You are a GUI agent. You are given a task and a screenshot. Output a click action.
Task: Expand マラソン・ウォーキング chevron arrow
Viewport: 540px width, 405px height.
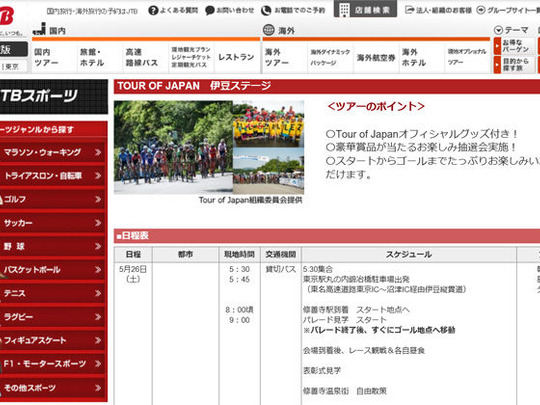pyautogui.click(x=98, y=152)
